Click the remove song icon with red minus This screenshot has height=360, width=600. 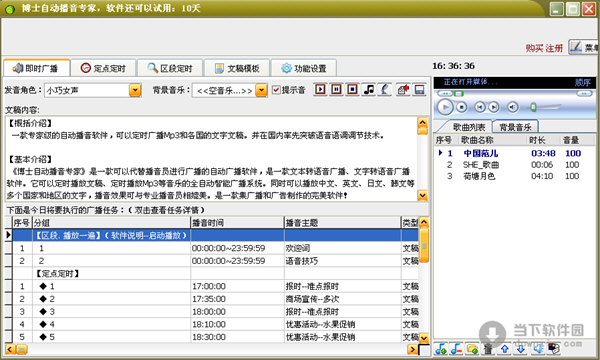coord(456,349)
